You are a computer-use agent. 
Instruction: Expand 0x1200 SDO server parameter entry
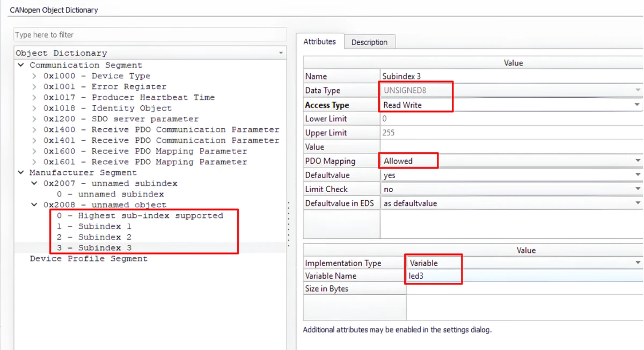click(34, 119)
